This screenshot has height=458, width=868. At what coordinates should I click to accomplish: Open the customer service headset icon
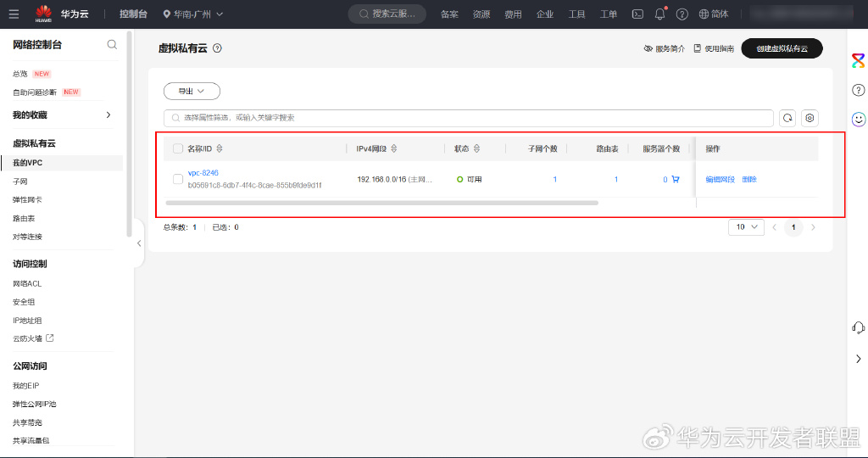858,328
